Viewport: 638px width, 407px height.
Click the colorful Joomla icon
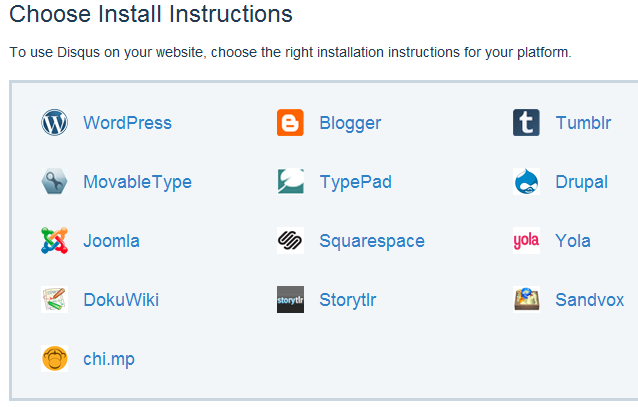(x=54, y=241)
